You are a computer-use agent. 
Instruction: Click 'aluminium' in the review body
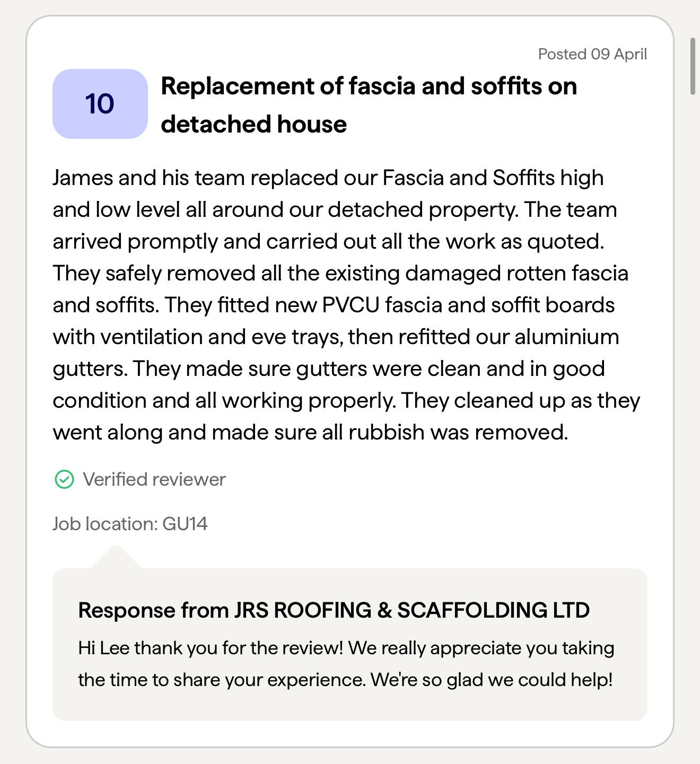coord(566,337)
